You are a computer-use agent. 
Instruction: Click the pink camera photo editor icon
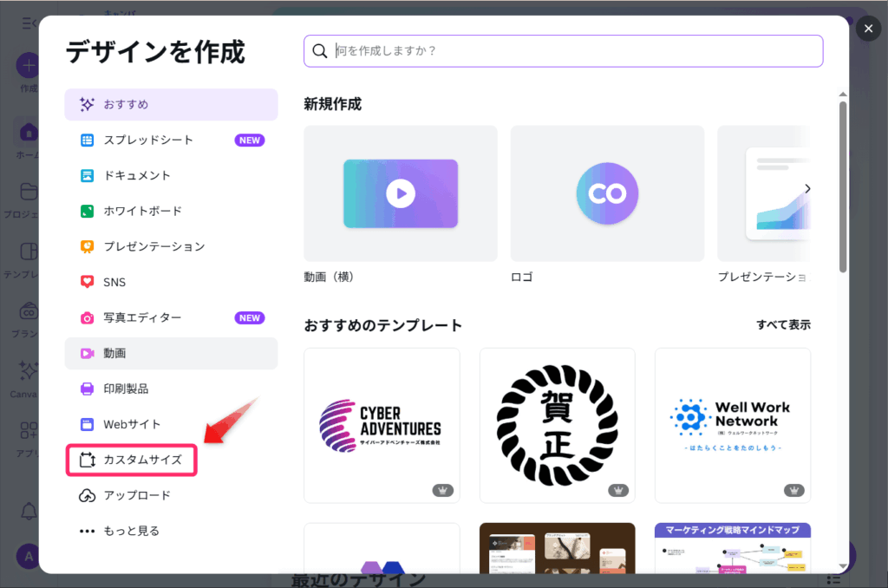[x=87, y=318]
